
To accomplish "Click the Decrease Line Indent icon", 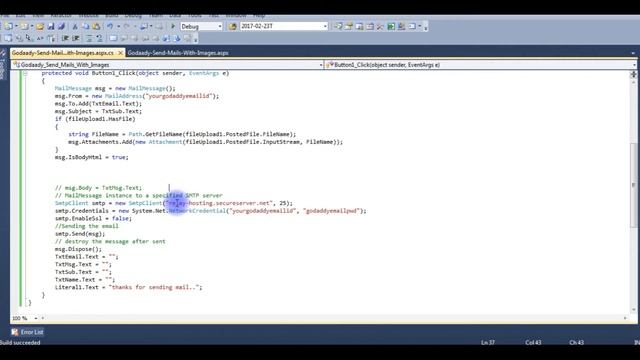I will click(65, 38).
